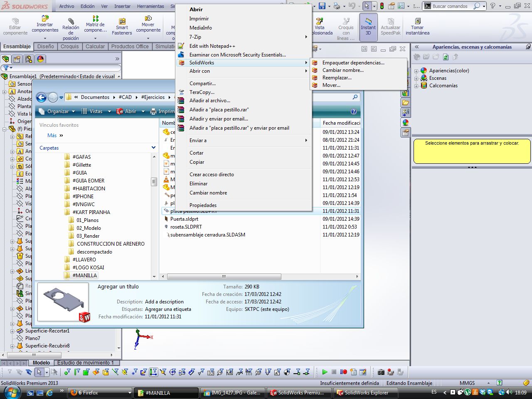This screenshot has height=399, width=532.
Task: Expand the Escenas tree node
Action: coord(416,78)
